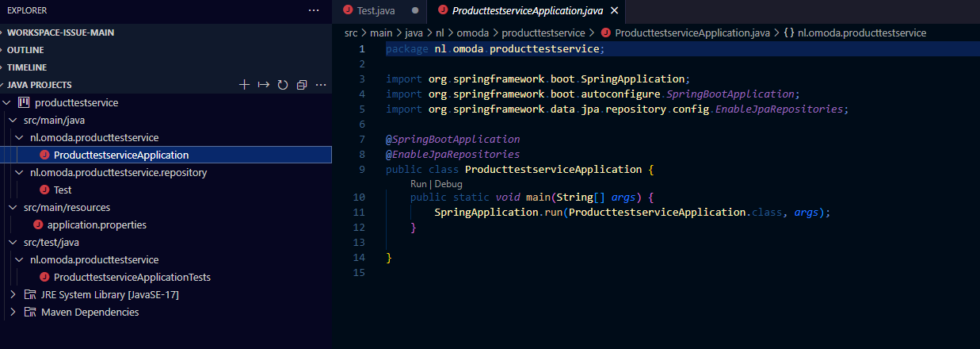This screenshot has height=349, width=980.
Task: Open the Explorer more actions ellipsis menu
Action: (x=315, y=10)
